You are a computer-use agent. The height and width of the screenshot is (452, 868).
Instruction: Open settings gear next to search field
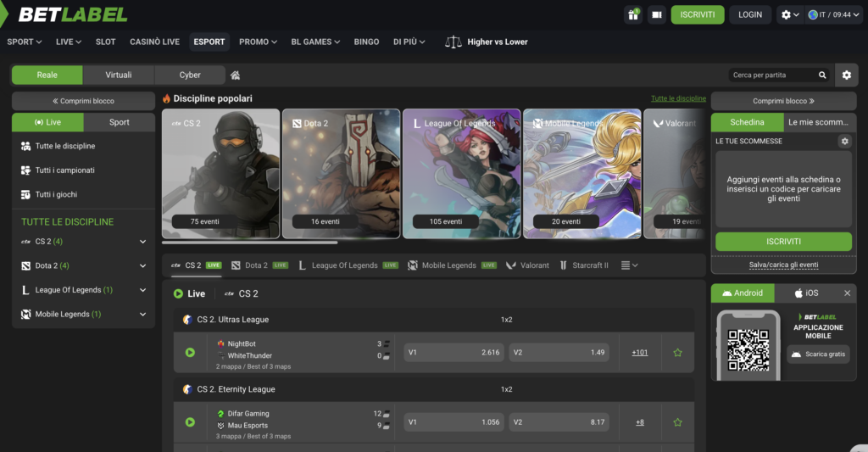coord(847,75)
